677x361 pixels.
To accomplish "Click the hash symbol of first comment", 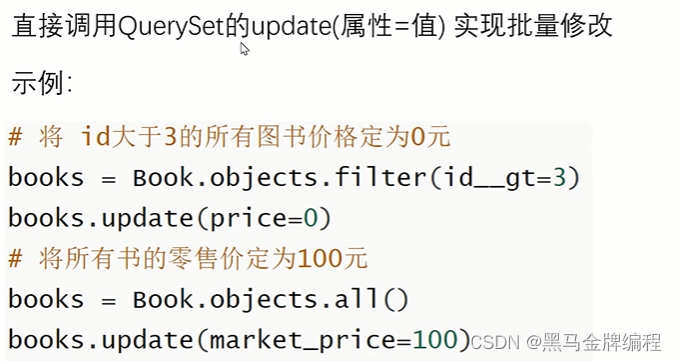I will 15,137.
